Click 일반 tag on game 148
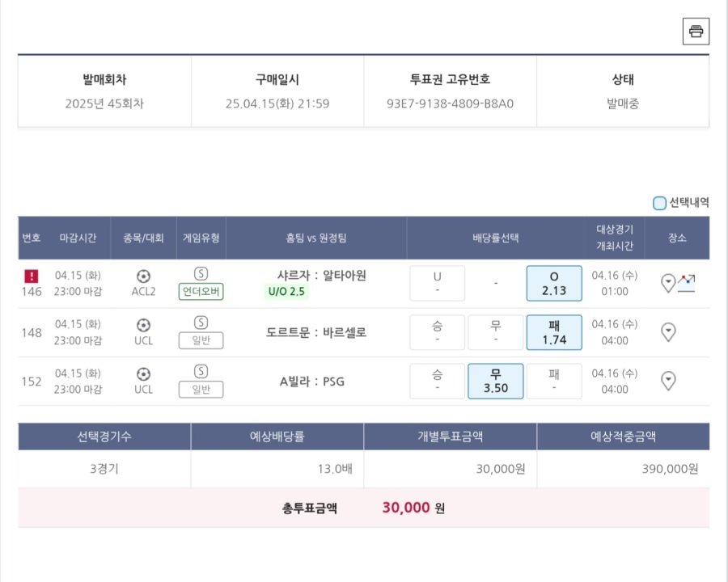 [201, 340]
